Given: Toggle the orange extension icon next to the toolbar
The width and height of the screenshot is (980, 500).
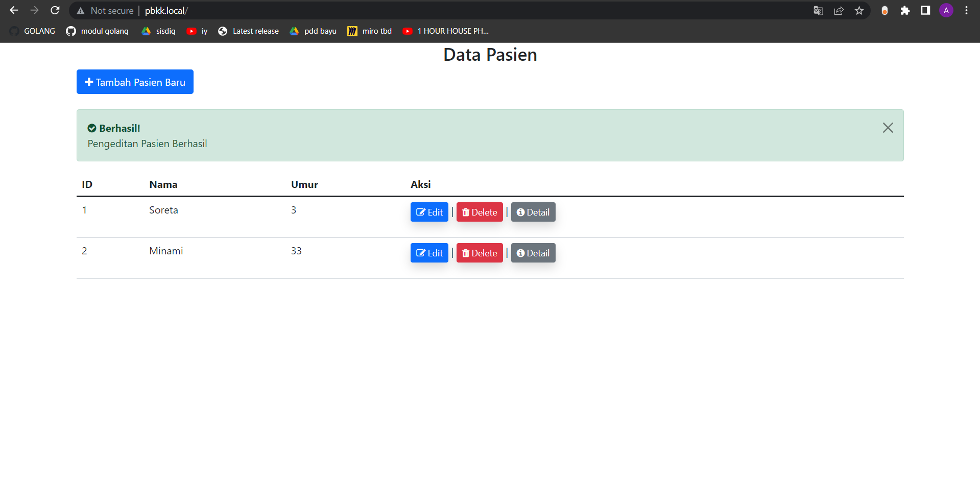Looking at the screenshot, I should (885, 10).
